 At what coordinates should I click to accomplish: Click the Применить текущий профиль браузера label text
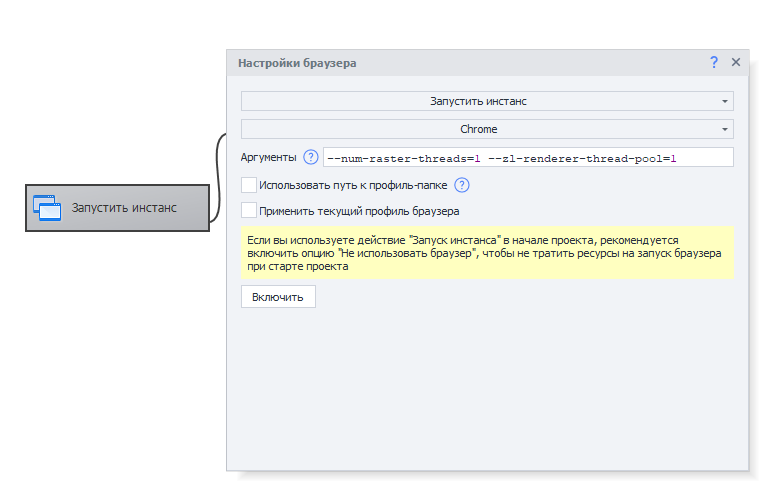[x=359, y=211]
